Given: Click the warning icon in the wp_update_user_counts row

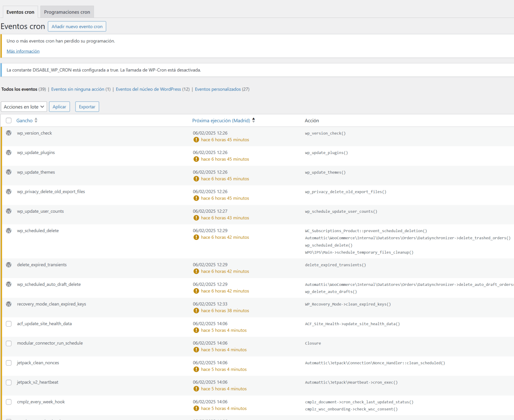Looking at the screenshot, I should coord(196,218).
